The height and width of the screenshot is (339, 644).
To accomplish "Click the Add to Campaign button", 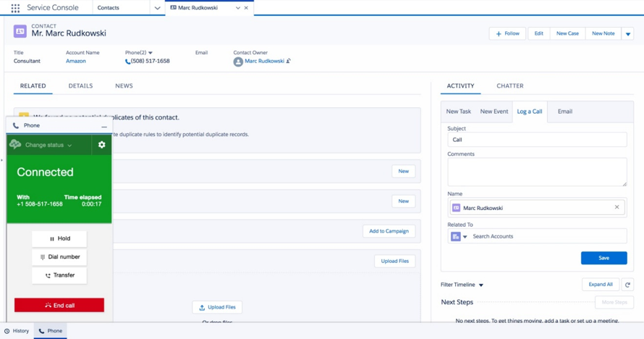I will tap(389, 231).
